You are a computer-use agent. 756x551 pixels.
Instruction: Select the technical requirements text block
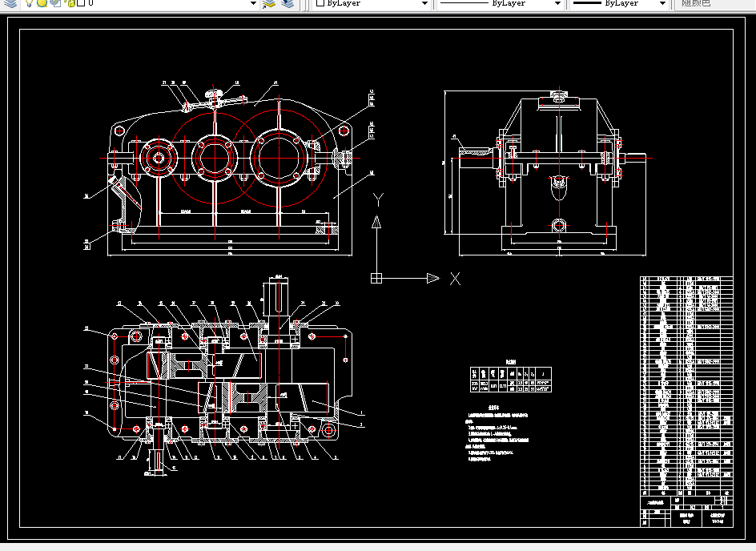(498, 434)
